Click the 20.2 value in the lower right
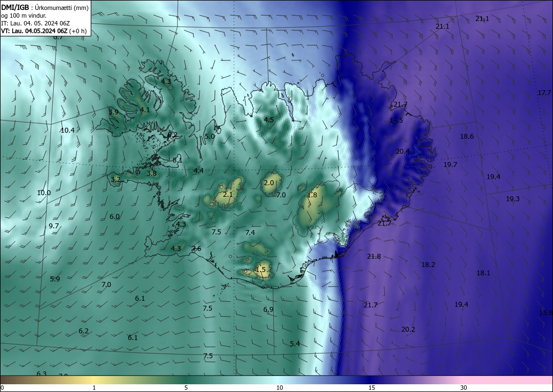 pos(408,330)
